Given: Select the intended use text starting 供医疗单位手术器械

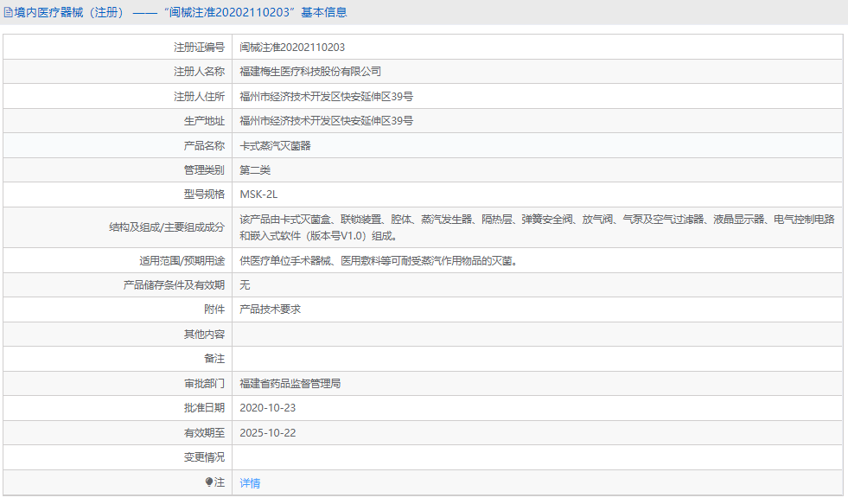Looking at the screenshot, I should [379, 261].
